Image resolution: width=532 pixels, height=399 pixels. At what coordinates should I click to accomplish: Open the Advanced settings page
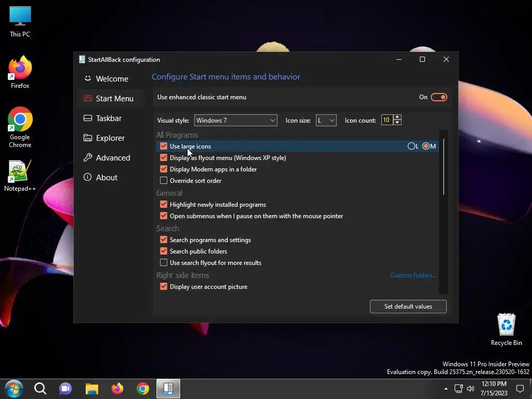click(x=111, y=157)
